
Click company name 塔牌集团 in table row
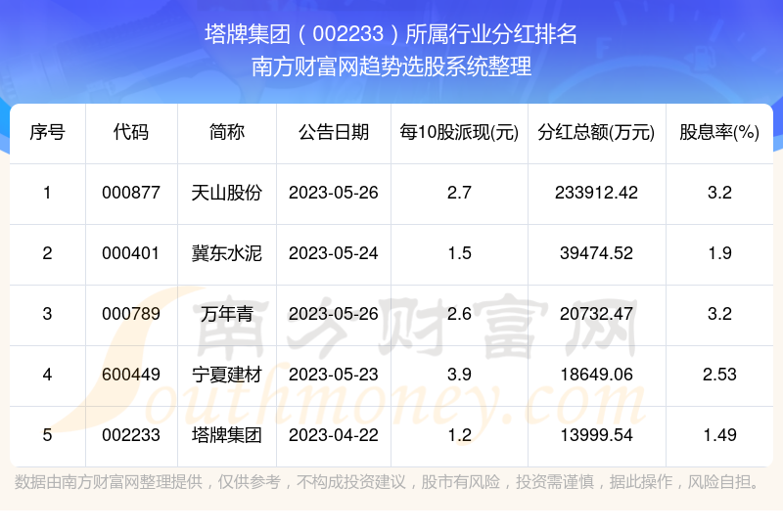coord(227,435)
